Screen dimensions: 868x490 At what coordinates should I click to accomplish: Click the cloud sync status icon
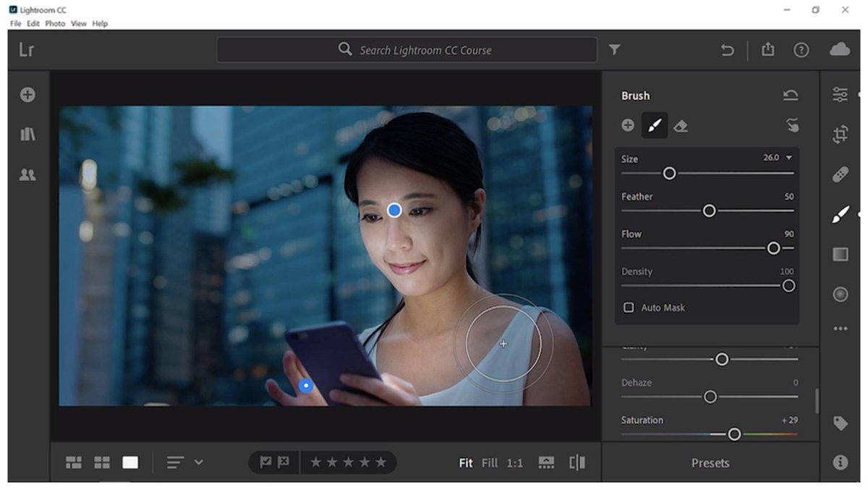(841, 50)
